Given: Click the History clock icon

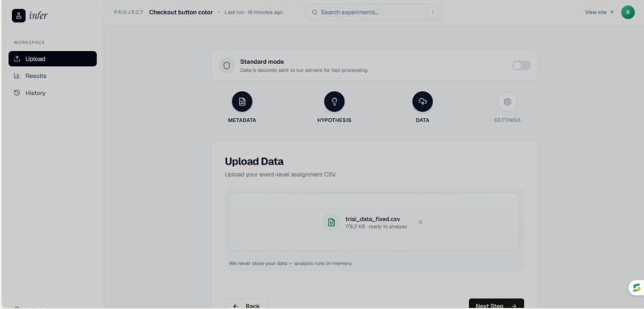Looking at the screenshot, I should [x=17, y=93].
